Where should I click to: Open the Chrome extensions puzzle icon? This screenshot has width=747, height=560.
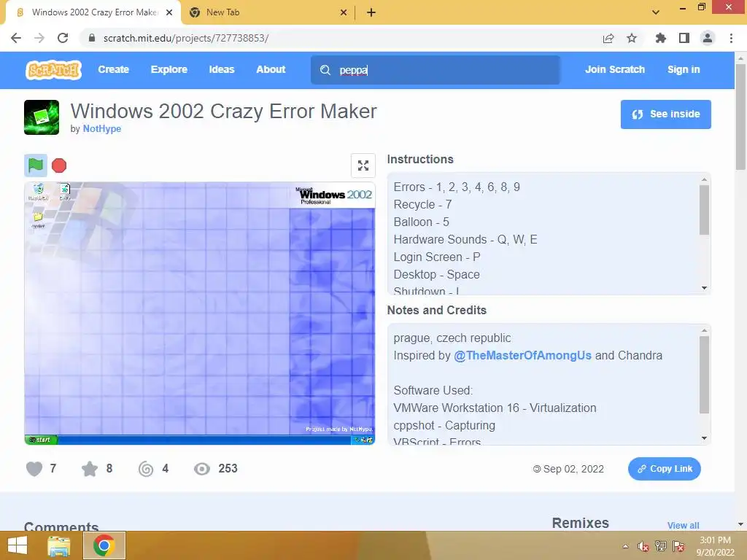(660, 38)
